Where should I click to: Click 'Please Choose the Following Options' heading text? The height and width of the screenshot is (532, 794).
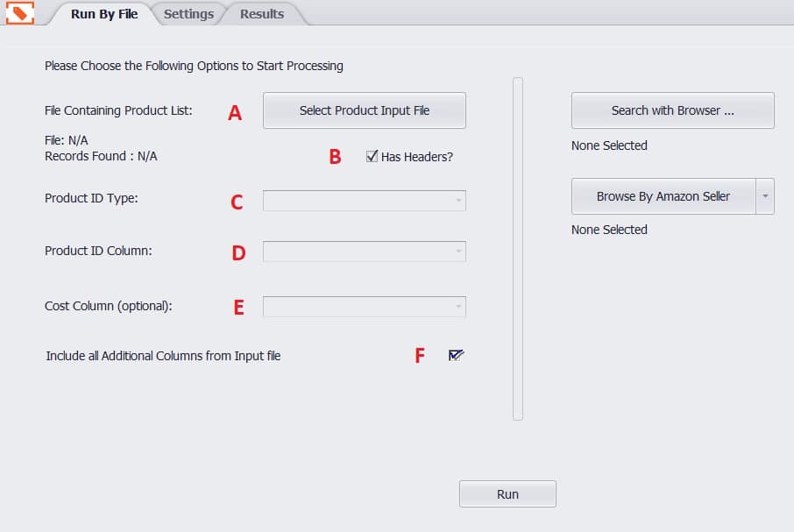click(x=194, y=67)
